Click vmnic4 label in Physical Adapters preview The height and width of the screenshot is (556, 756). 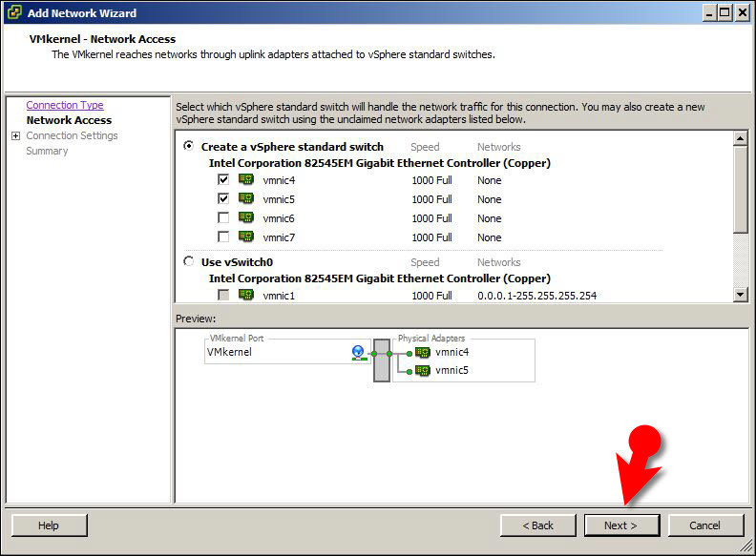tap(451, 352)
